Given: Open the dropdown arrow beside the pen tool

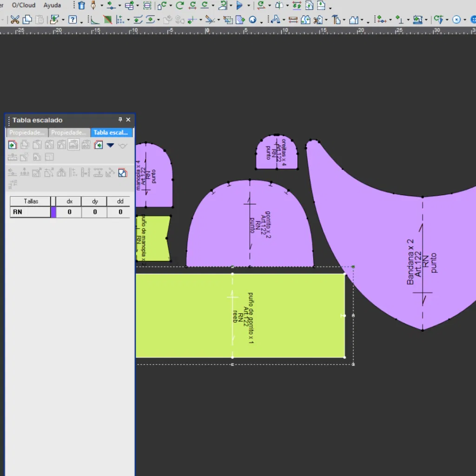Looking at the screenshot, I should 101,6.
